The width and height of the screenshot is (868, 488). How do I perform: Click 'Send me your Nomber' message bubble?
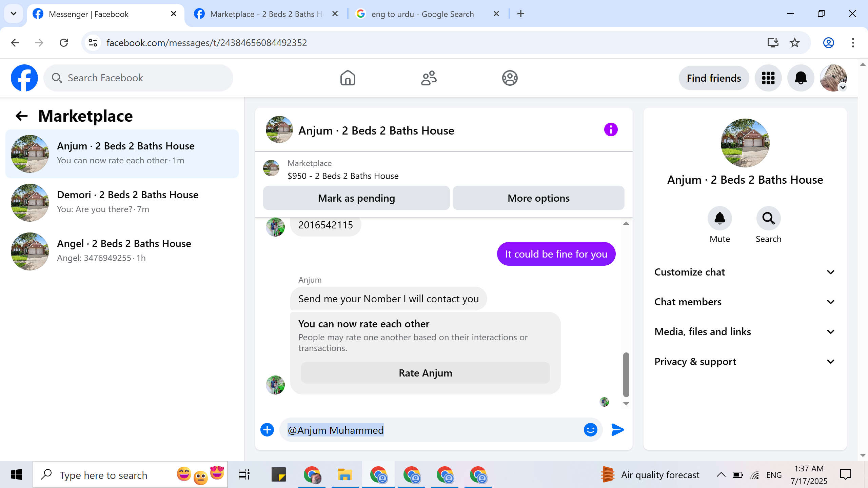point(389,299)
